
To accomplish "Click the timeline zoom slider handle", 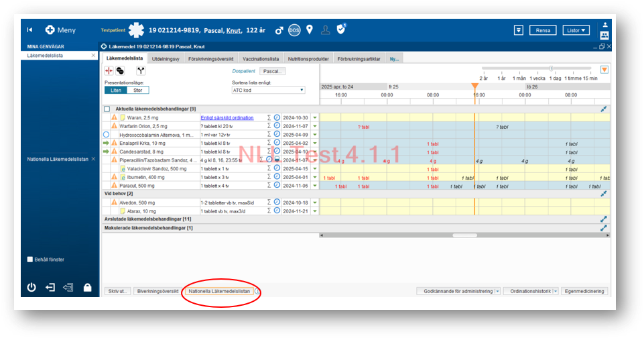I will point(551,68).
